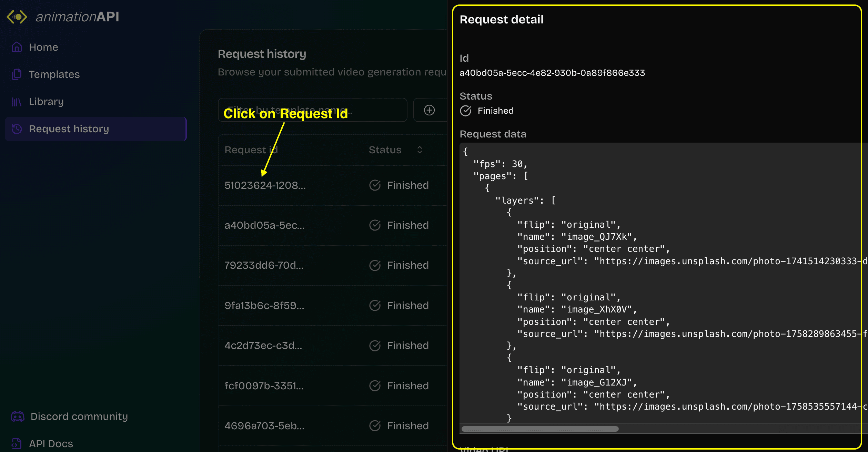Select the Home icon in the sidebar
868x452 pixels.
[x=17, y=47]
